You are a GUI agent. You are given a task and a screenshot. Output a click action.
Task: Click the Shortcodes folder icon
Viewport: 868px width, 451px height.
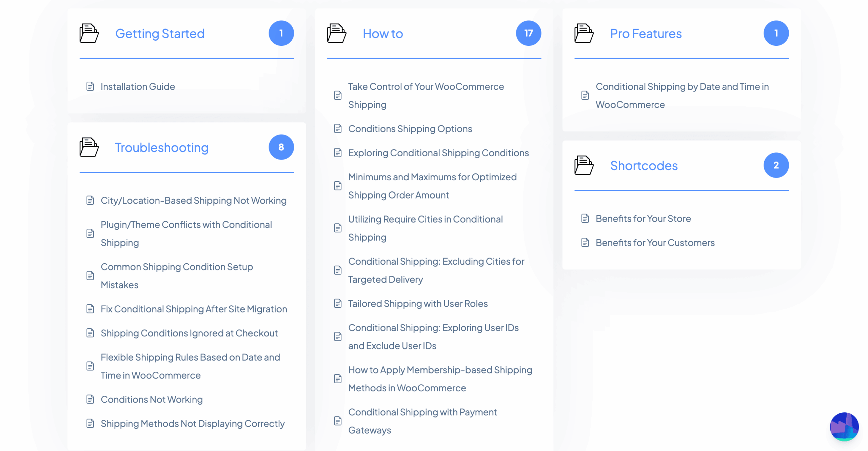coord(584,165)
